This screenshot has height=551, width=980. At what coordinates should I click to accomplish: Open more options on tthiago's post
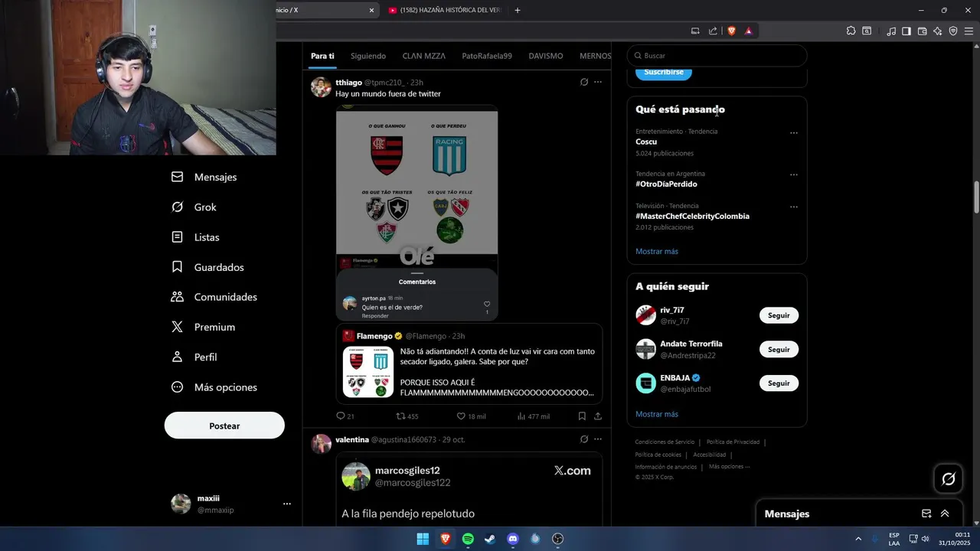pyautogui.click(x=598, y=82)
